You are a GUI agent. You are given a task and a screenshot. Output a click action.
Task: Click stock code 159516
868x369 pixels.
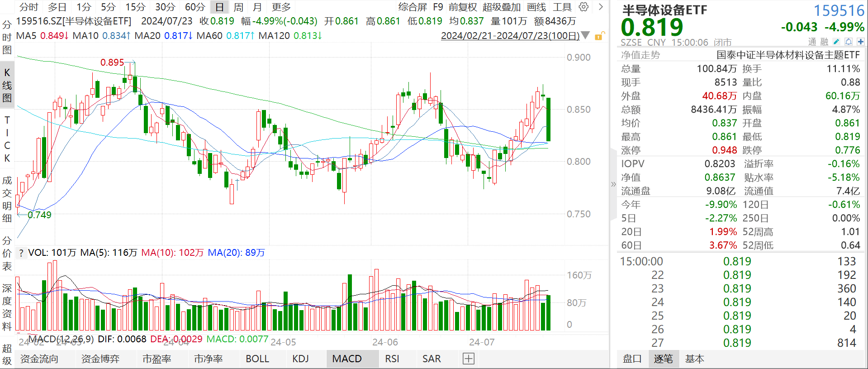pyautogui.click(x=839, y=10)
